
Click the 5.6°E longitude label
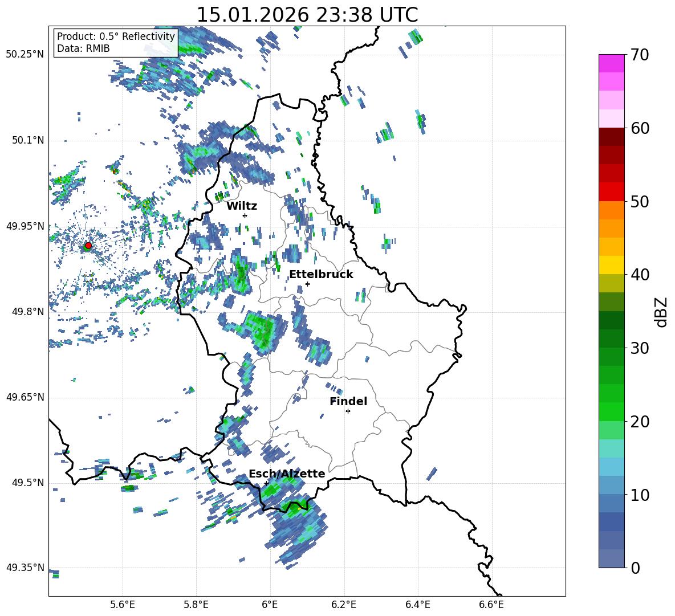123,605
